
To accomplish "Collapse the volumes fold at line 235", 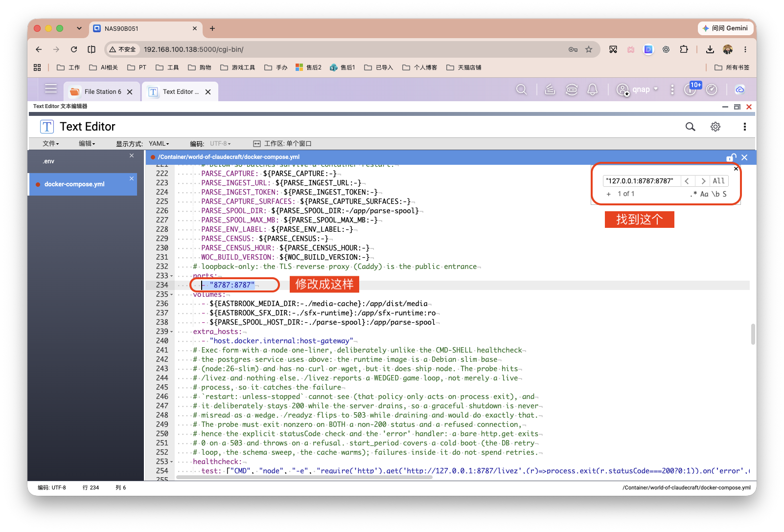I will click(x=171, y=295).
